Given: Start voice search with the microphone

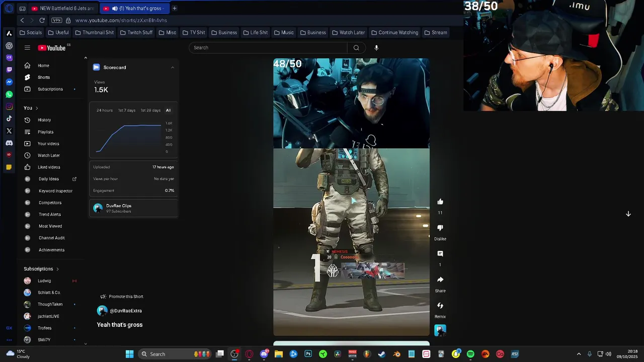Looking at the screenshot, I should (x=376, y=48).
